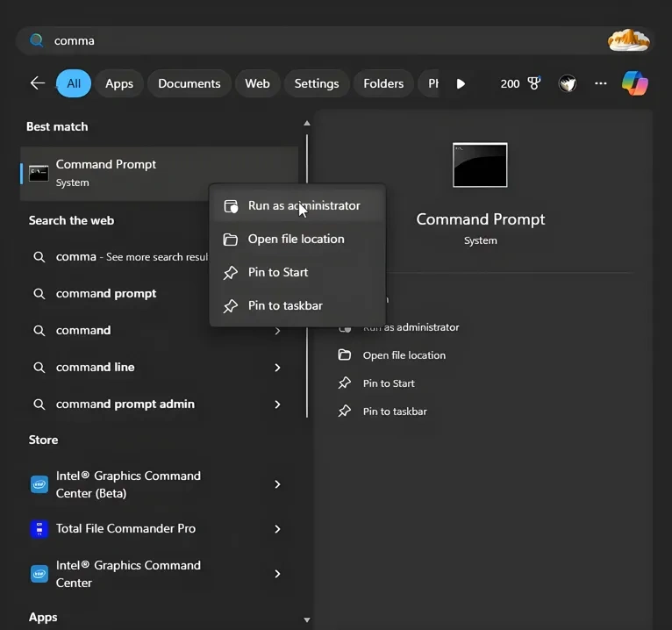Viewport: 672px width, 630px height.
Task: Click the search box containing 'comma'
Action: coord(316,40)
